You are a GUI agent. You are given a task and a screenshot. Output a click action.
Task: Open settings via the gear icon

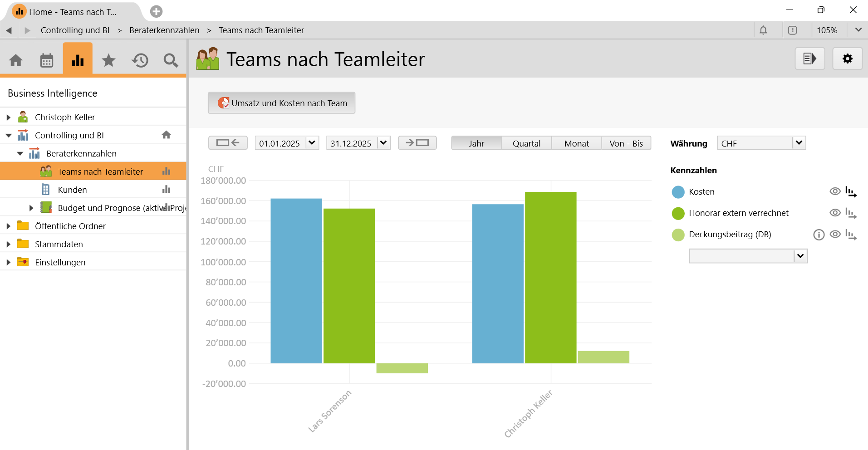tap(847, 59)
